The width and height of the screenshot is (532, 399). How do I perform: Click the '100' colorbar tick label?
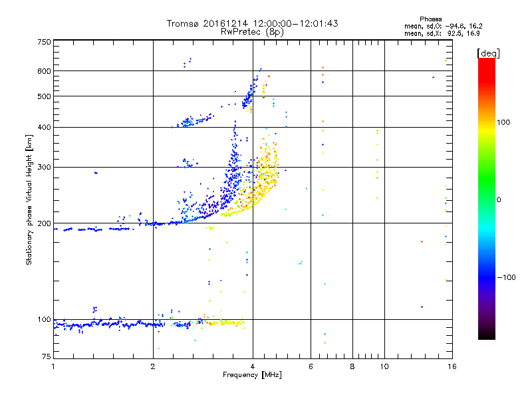[x=503, y=122]
